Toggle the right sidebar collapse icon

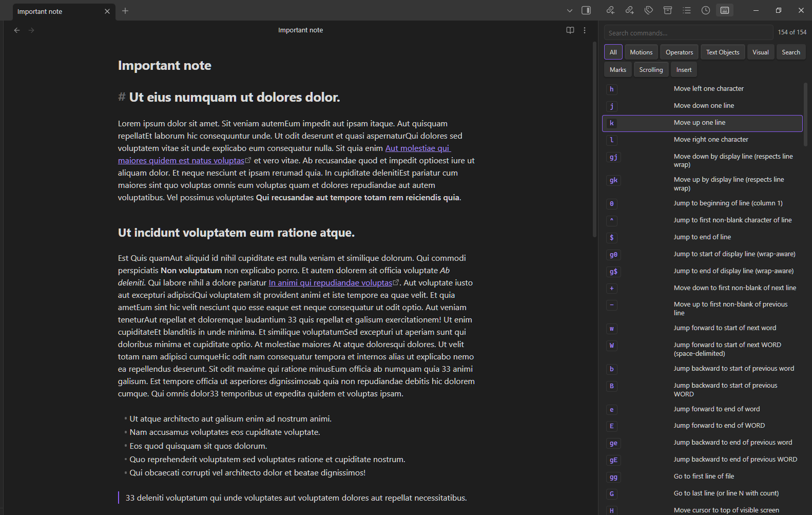586,10
